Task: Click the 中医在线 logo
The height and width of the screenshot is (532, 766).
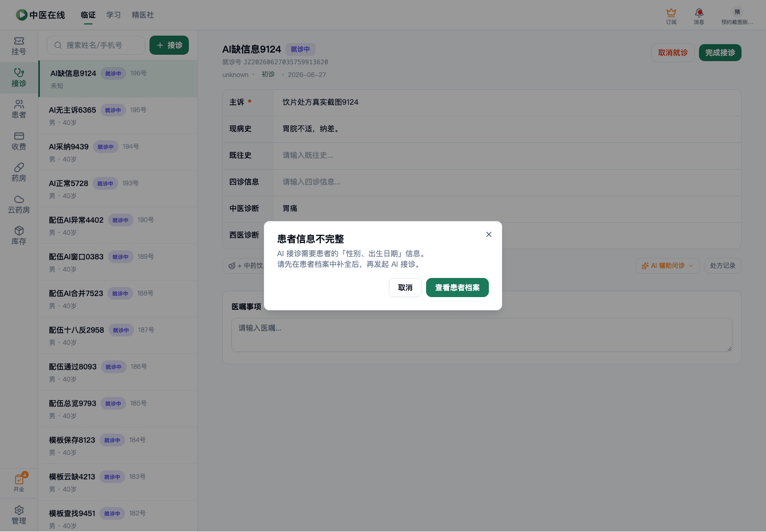Action: click(40, 15)
